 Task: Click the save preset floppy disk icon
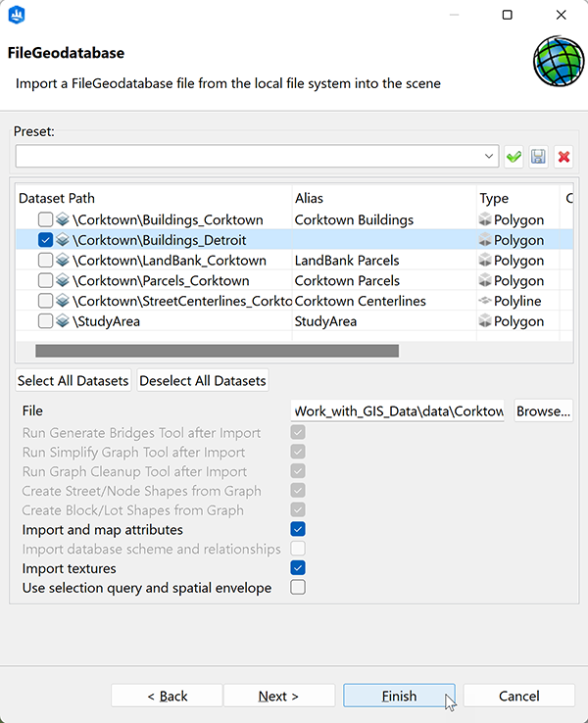pyautogui.click(x=538, y=157)
